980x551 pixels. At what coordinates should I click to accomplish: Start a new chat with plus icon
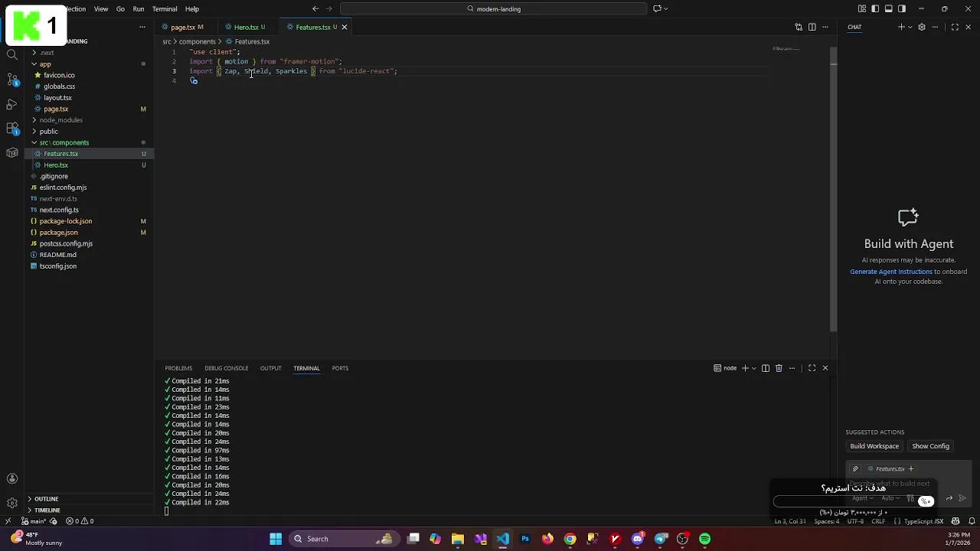(x=901, y=27)
